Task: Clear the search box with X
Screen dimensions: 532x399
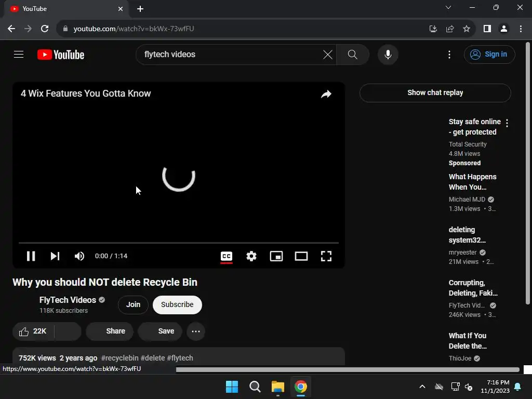Action: click(x=327, y=54)
